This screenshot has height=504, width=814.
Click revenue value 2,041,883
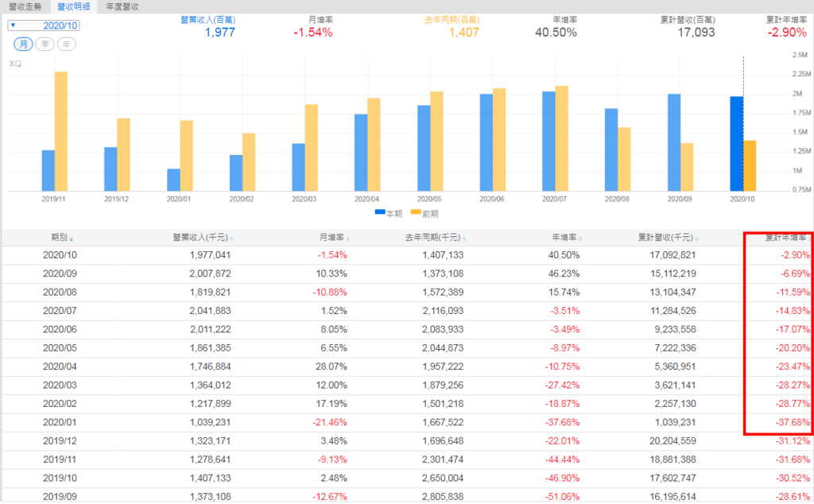point(210,311)
